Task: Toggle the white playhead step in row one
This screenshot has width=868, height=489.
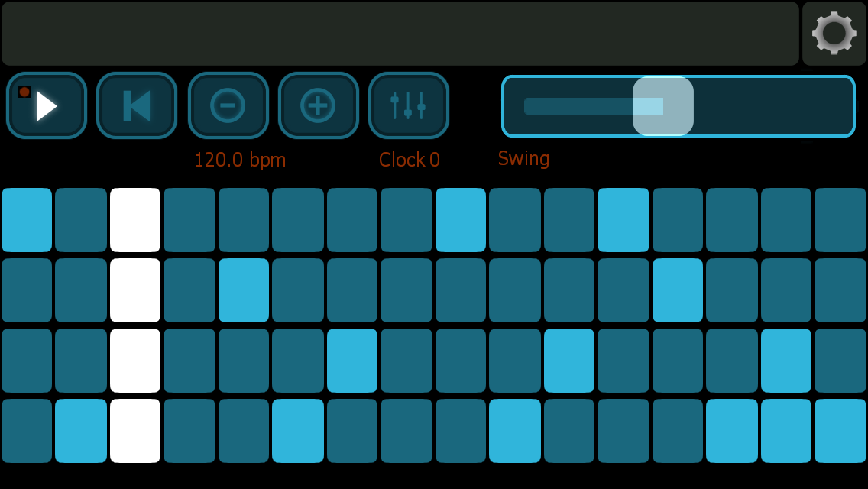Action: [135, 220]
